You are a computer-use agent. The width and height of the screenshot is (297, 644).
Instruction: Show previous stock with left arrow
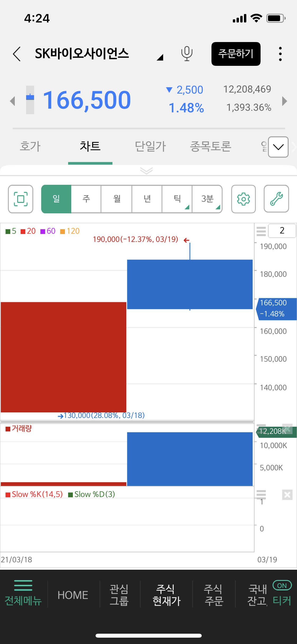click(x=12, y=101)
